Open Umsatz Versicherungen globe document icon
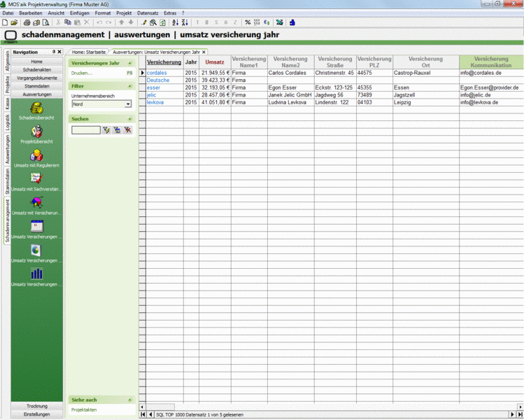The width and height of the screenshot is (524, 420). pyautogui.click(x=36, y=250)
